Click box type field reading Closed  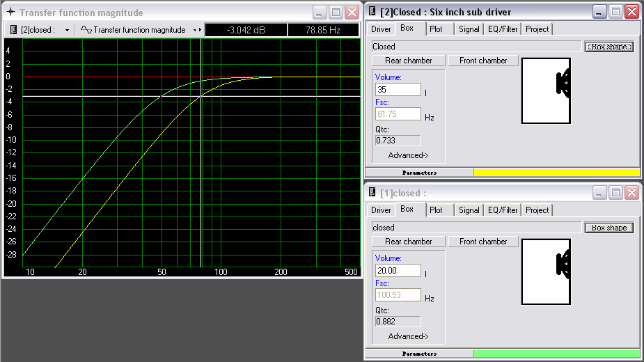[x=476, y=47]
